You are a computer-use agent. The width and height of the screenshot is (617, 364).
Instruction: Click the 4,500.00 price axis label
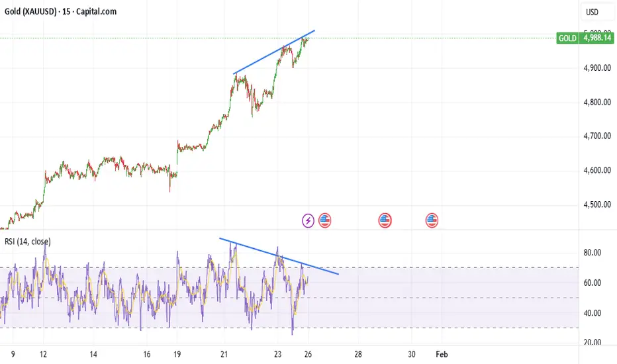tap(597, 205)
